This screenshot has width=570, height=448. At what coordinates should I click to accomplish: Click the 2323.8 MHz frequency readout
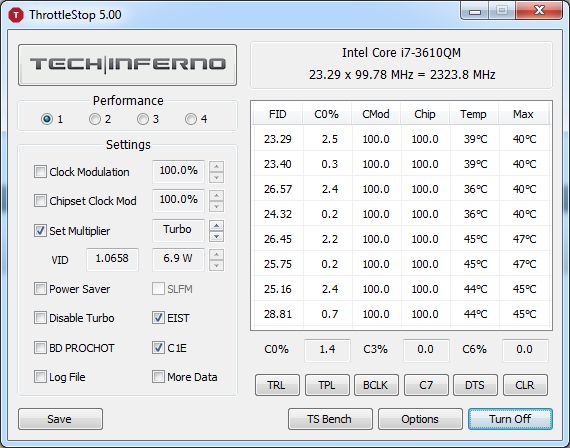pyautogui.click(x=463, y=75)
